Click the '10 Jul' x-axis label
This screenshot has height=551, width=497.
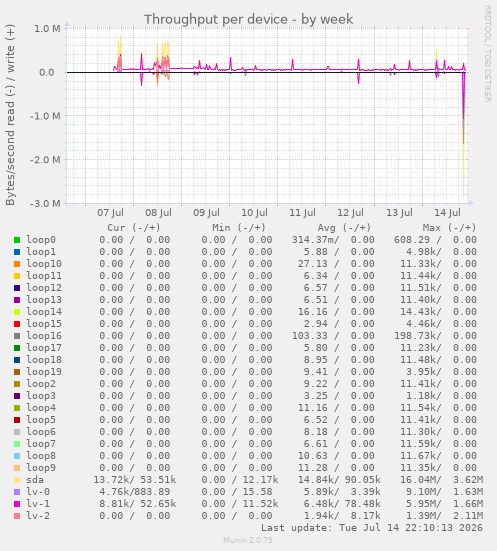(x=254, y=213)
